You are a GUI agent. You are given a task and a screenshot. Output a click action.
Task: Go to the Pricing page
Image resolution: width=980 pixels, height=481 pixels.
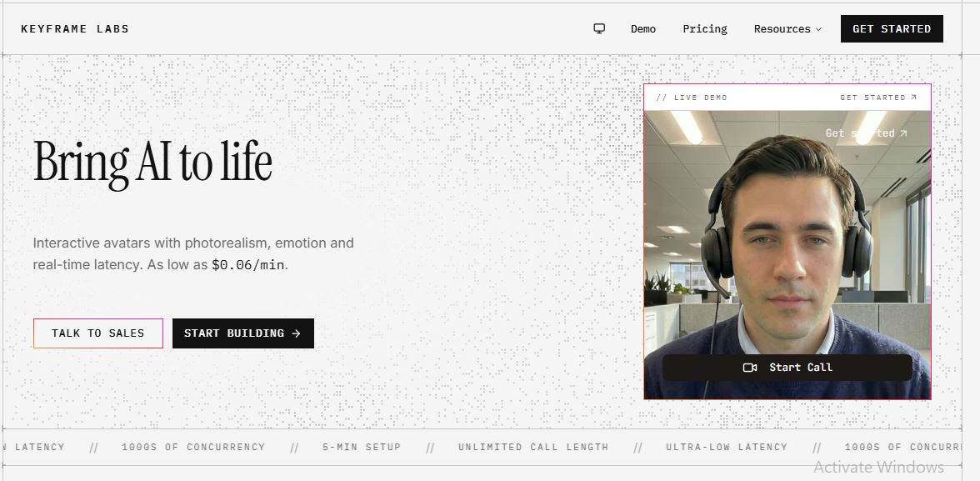[x=705, y=29]
